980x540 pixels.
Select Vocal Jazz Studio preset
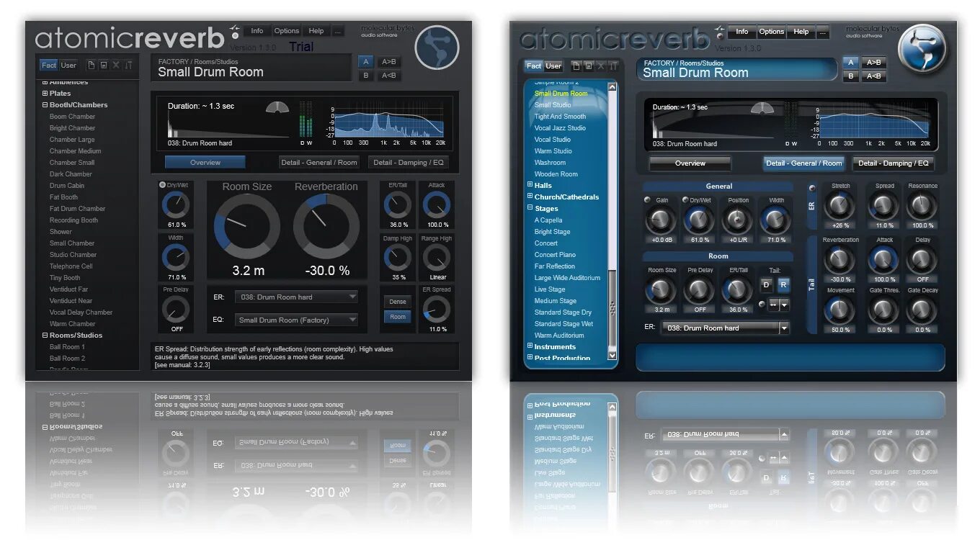[560, 128]
